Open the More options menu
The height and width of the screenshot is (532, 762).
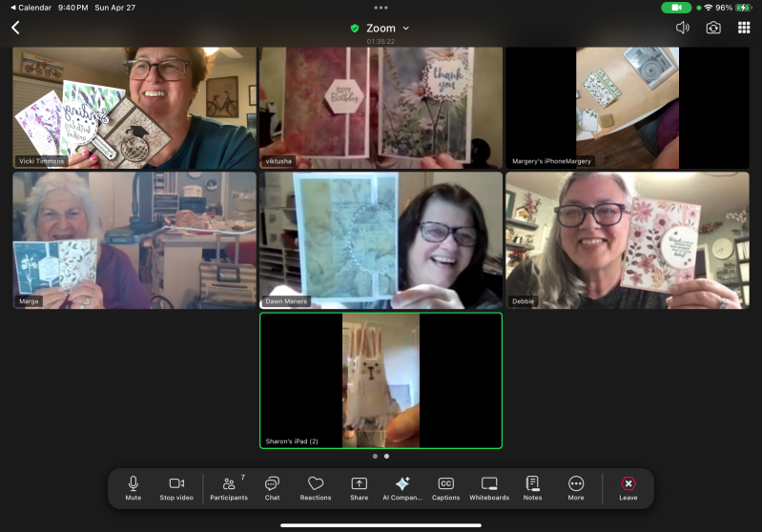(x=576, y=488)
